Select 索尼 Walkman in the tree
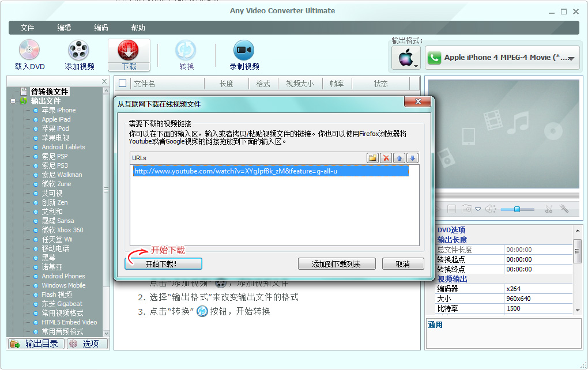Screen dimensions: 588x370 [x=62, y=175]
